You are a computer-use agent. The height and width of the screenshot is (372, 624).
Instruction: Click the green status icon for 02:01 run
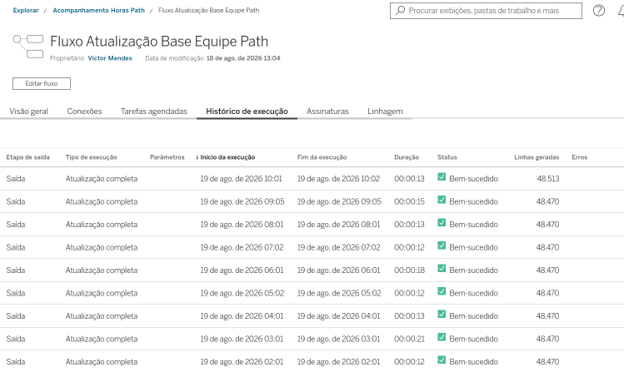441,360
